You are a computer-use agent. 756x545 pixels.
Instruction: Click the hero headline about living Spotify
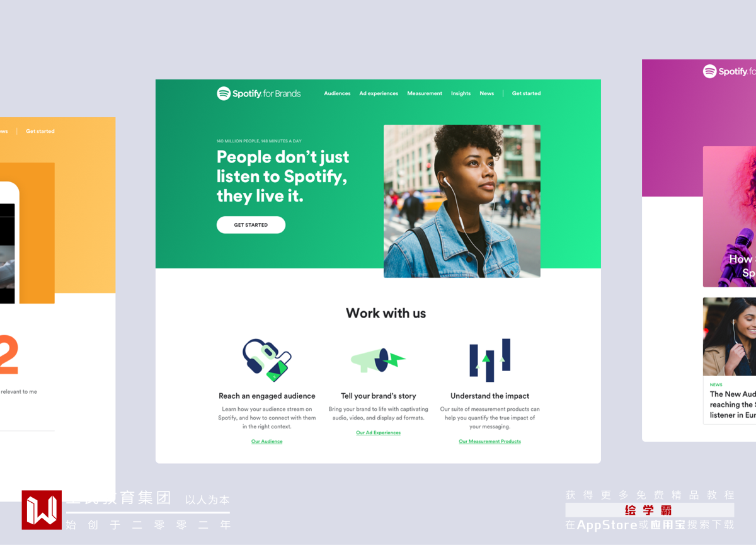tap(282, 176)
